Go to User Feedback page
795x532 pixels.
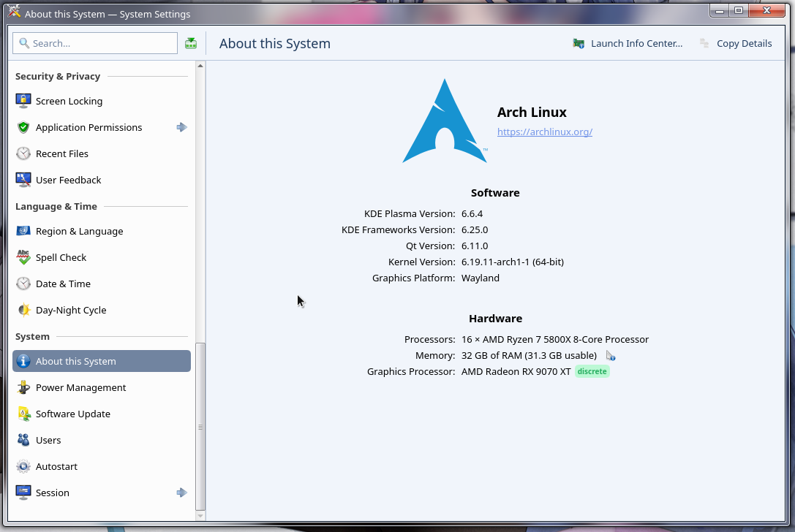pos(102,180)
